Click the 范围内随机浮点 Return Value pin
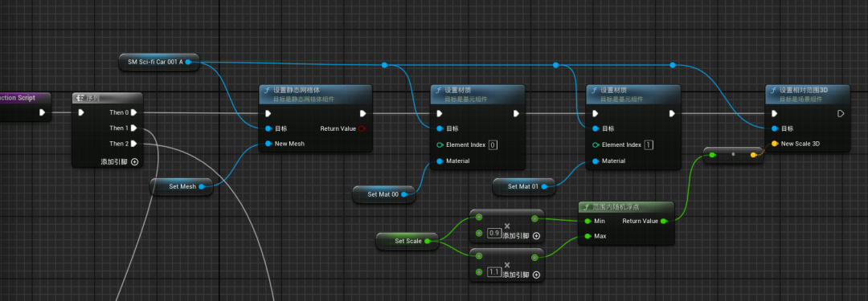The image size is (868, 301). tap(663, 221)
